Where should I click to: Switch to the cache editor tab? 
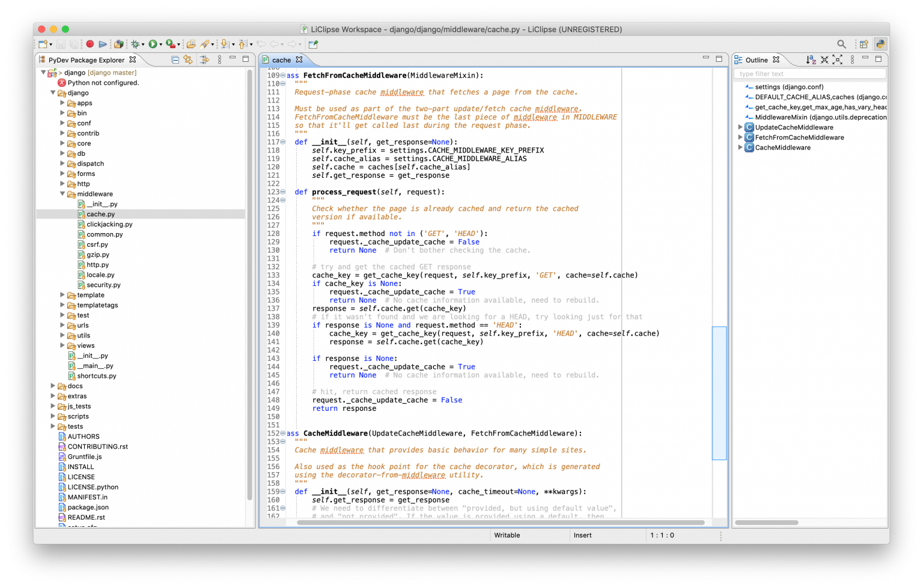pyautogui.click(x=282, y=59)
